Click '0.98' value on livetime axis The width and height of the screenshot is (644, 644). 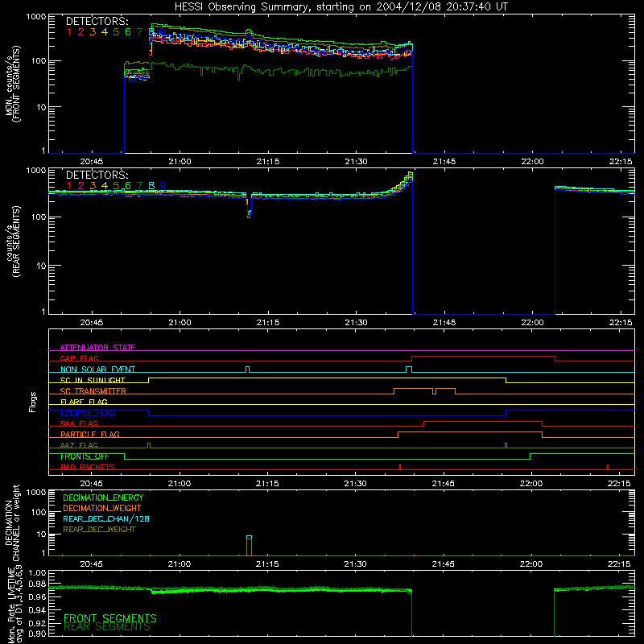pos(38,584)
